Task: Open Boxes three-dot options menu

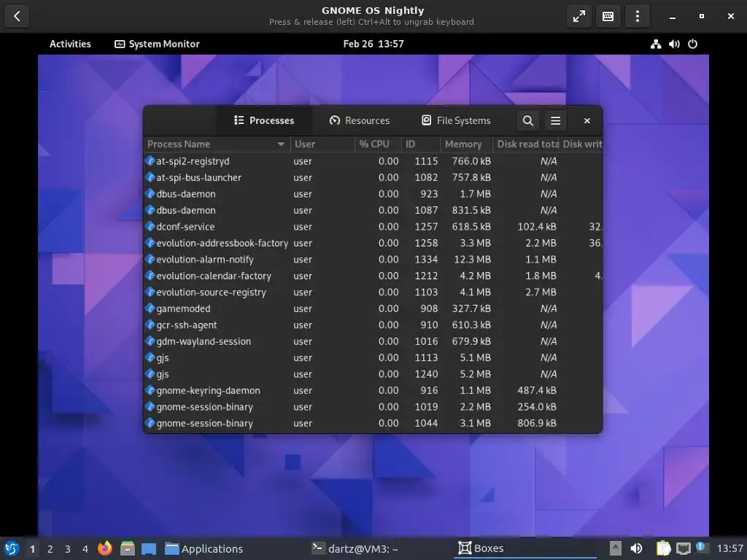Action: [638, 16]
